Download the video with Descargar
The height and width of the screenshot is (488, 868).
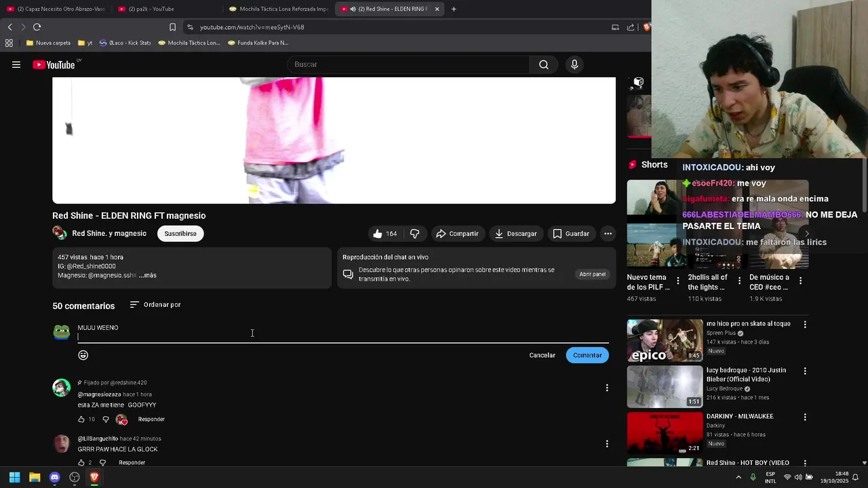tap(515, 233)
